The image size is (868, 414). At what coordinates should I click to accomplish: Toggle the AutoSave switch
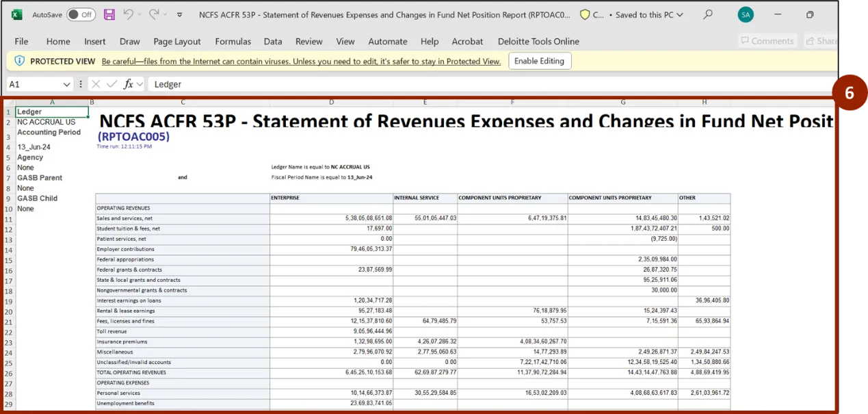(81, 14)
